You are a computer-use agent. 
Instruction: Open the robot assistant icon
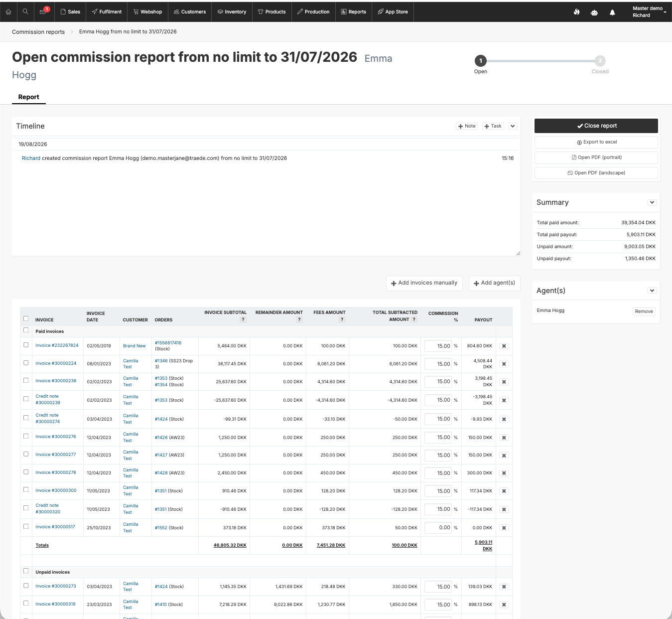coord(594,12)
